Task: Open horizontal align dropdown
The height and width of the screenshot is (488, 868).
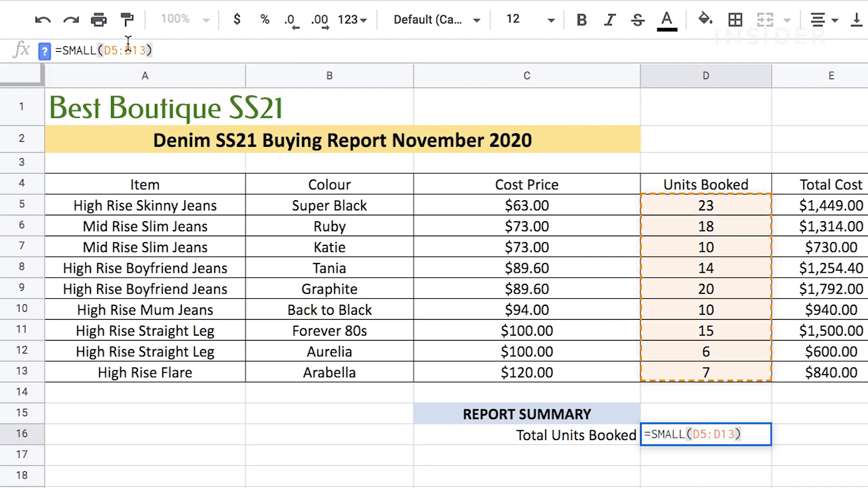Action: [x=824, y=20]
